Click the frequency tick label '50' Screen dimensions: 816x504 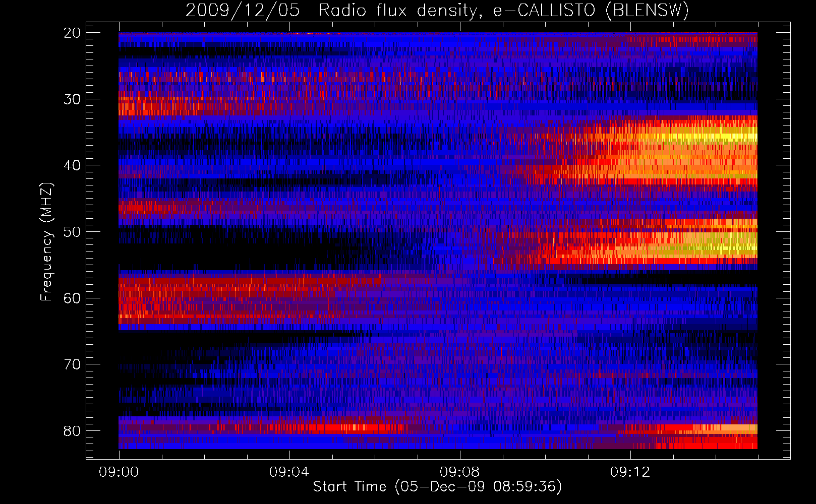[x=73, y=232]
